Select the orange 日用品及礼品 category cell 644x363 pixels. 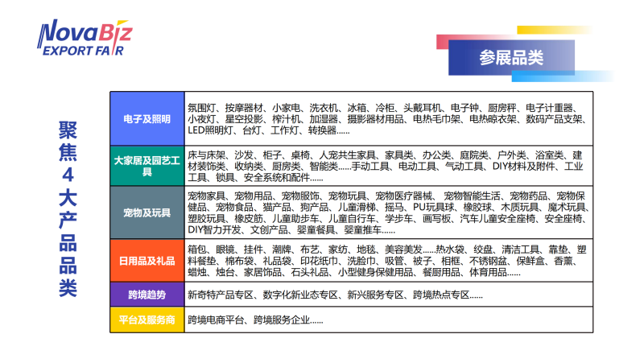click(147, 261)
